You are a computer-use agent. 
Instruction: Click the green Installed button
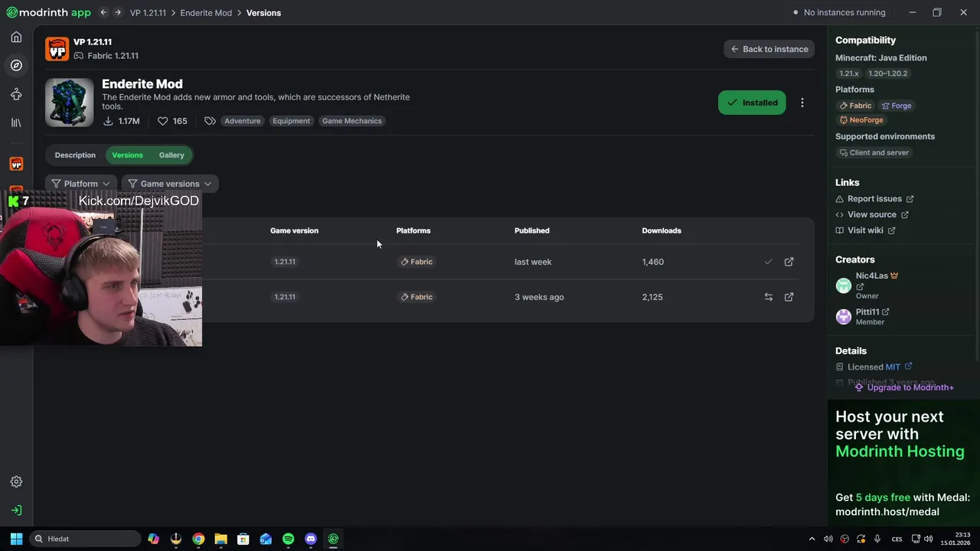[752, 103]
